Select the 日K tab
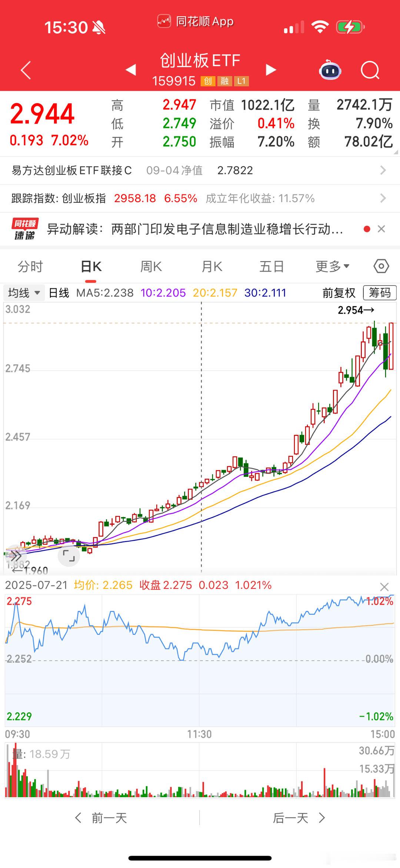The width and height of the screenshot is (400, 868). [x=91, y=266]
